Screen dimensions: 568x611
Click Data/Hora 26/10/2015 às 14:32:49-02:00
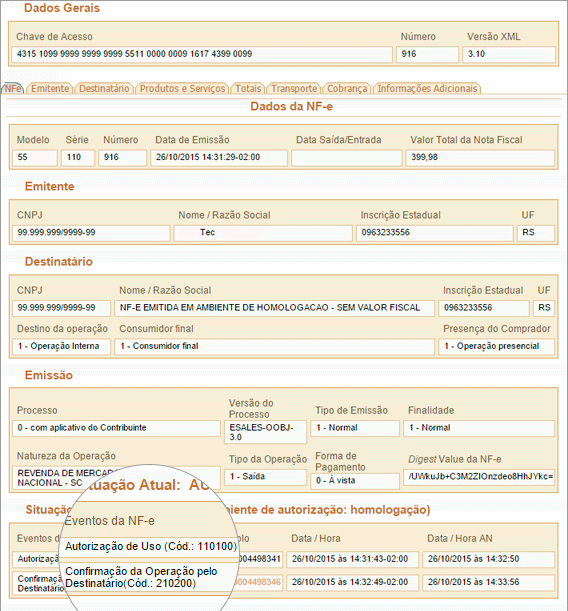353,583
